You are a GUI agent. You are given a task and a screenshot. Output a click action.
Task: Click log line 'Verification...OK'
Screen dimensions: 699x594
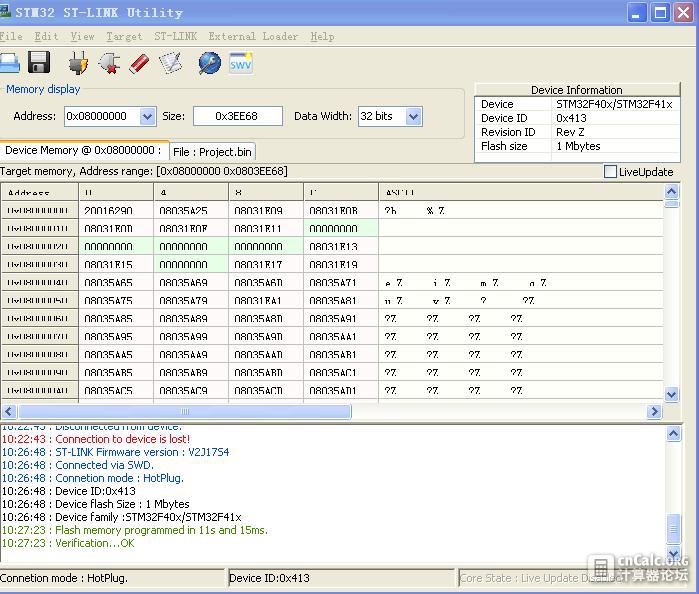pyautogui.click(x=68, y=543)
